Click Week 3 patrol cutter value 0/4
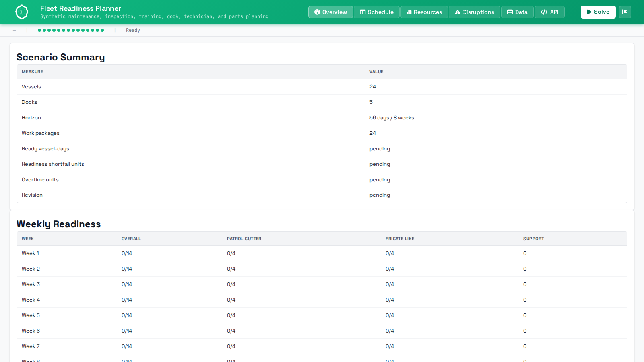This screenshot has height=362, width=644. click(231, 284)
